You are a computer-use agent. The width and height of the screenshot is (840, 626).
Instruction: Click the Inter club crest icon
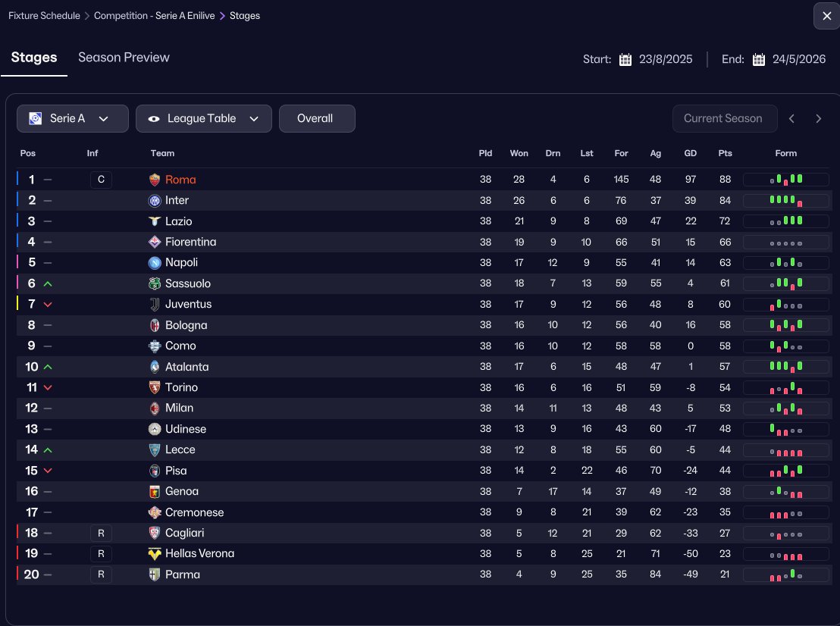click(155, 201)
